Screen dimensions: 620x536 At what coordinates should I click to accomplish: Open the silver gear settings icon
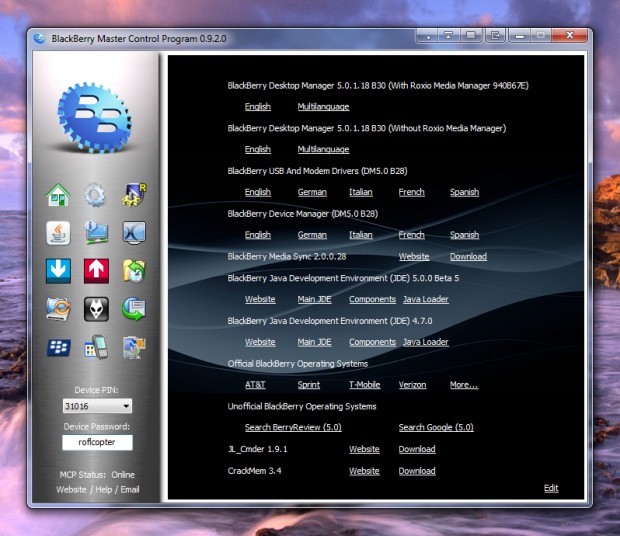pos(95,195)
